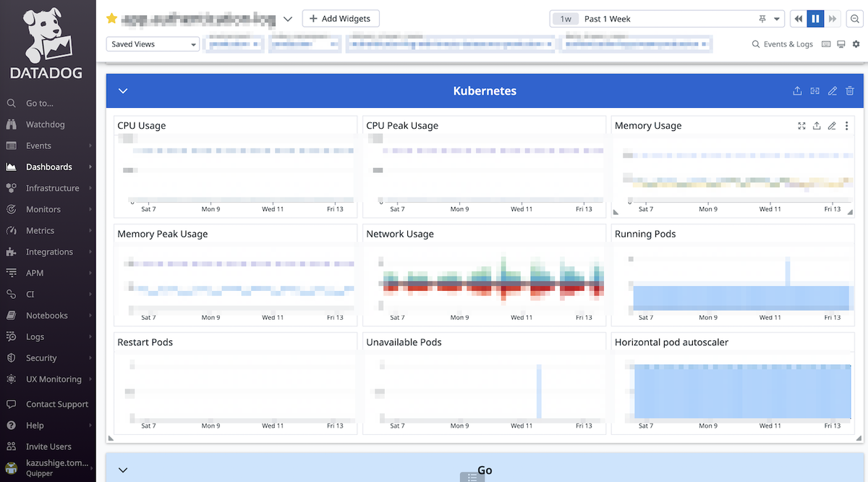Step time range backward
Viewport: 868px width, 482px height.
coord(799,19)
